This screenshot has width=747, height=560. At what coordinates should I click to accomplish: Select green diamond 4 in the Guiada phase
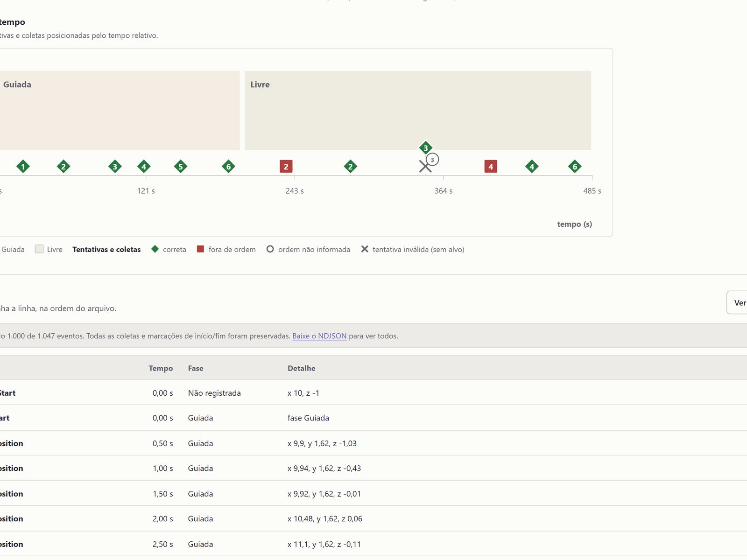144,167
